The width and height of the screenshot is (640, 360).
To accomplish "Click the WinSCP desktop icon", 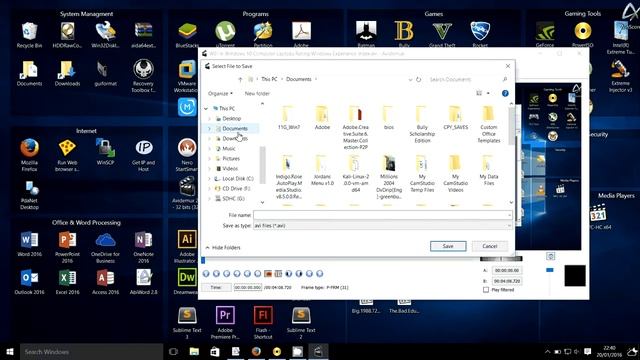I will click(x=105, y=152).
